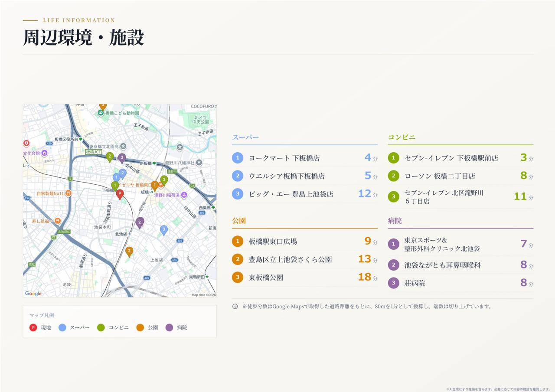Click orange park map pin number 2
Viewport: 555px width, 392px height.
pos(129,252)
